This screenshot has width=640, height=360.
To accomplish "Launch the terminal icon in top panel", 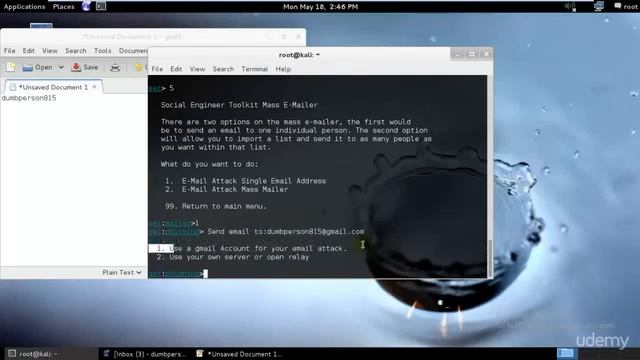I will coord(101,6).
